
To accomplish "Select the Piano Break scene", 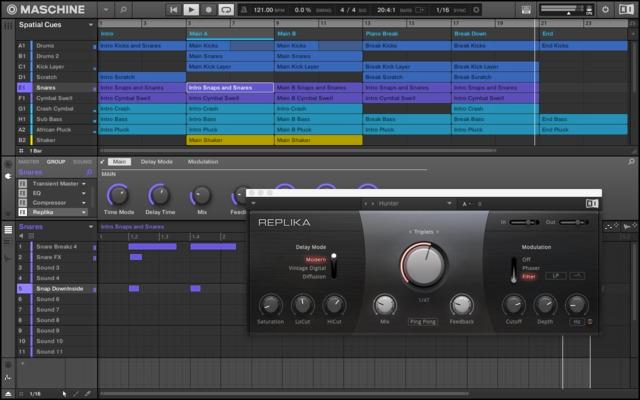I will (381, 34).
